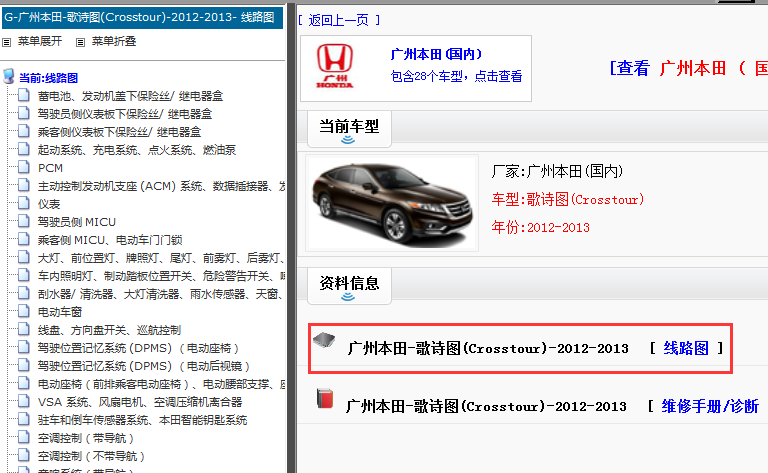Open 起动系统、充电系统、点火系统、燃油泵 diagram
This screenshot has width=768, height=473.
click(x=137, y=150)
